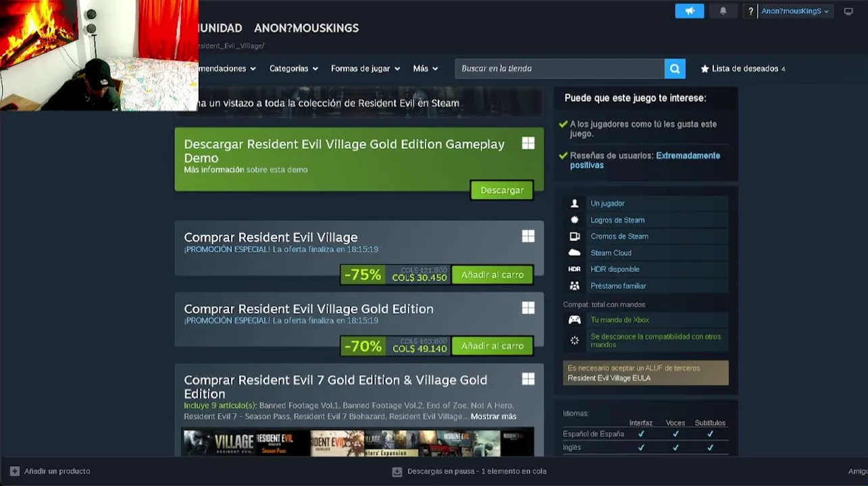Click the search magnifier button
Image resolution: width=868 pixels, height=486 pixels.
[675, 69]
